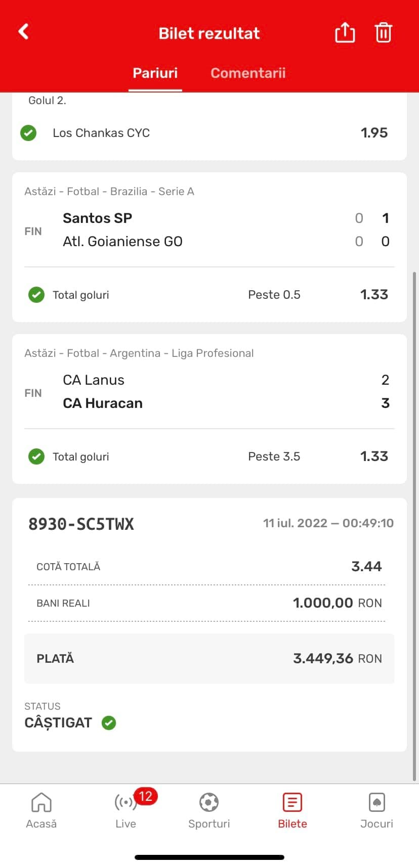The width and height of the screenshot is (419, 868).
Task: Open Santos SP match details
Action: tap(97, 218)
